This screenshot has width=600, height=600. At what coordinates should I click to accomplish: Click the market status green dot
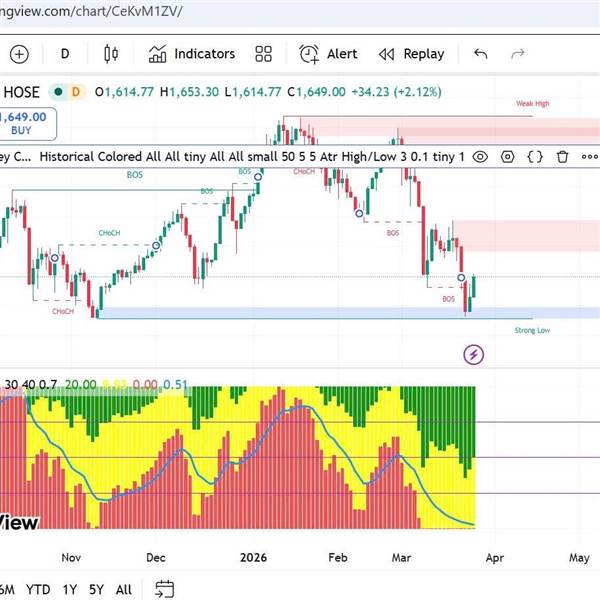[x=58, y=92]
